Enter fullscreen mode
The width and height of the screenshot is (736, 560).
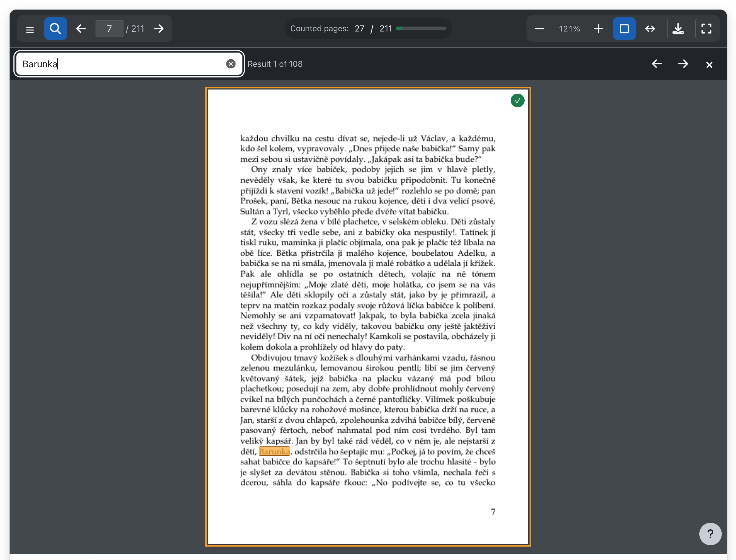click(706, 29)
